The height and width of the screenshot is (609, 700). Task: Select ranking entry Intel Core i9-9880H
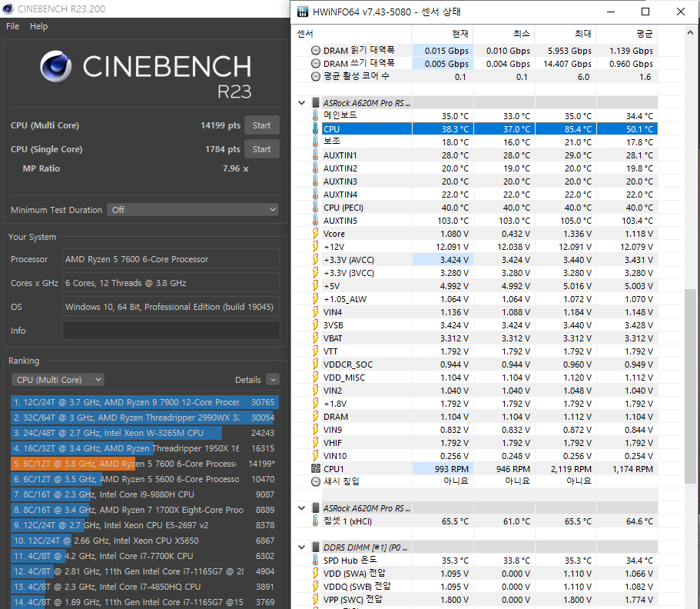coord(144,494)
